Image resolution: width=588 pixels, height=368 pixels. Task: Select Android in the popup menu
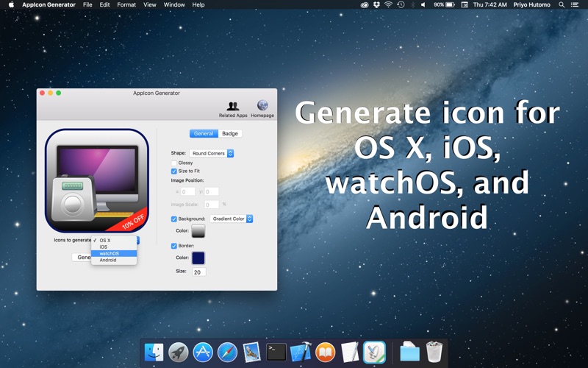point(114,260)
